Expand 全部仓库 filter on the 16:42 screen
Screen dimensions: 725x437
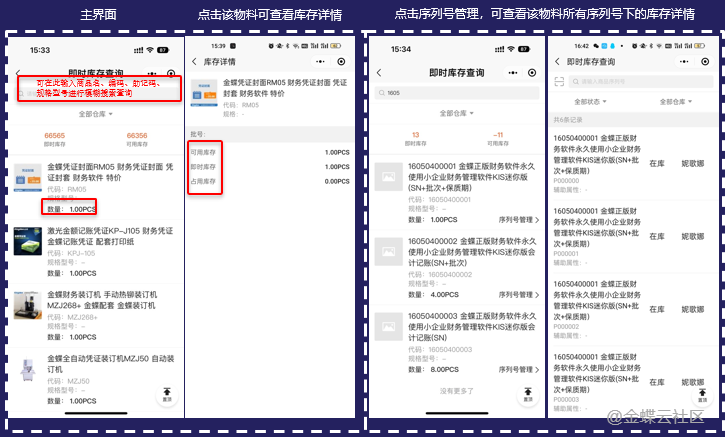coord(676,102)
